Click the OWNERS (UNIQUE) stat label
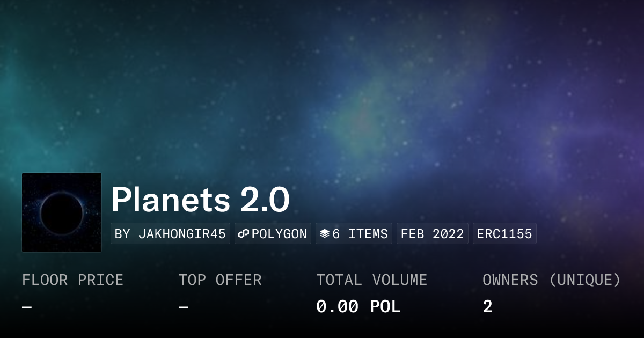 551,280
